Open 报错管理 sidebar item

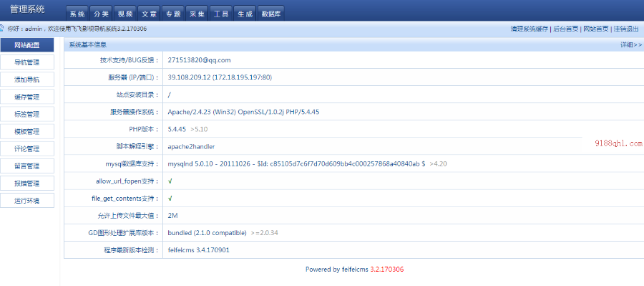pyautogui.click(x=27, y=183)
